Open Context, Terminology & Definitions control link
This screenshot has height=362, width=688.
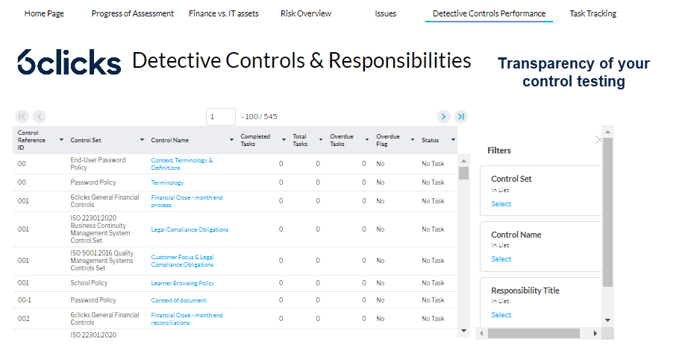[x=182, y=164]
